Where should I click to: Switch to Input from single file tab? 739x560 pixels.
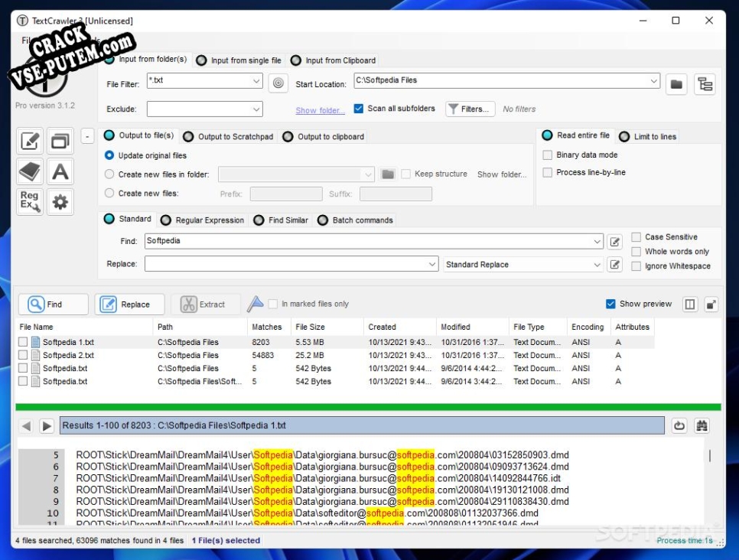point(239,60)
